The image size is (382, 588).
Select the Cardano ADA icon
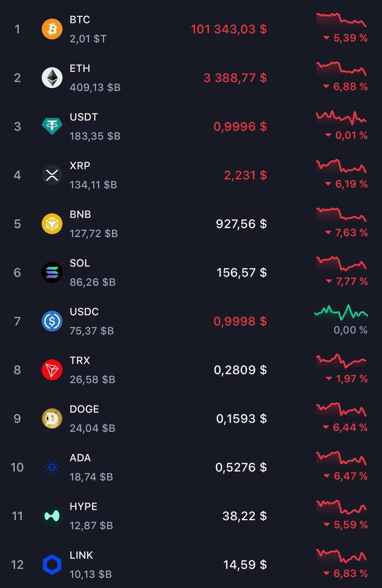point(52,467)
